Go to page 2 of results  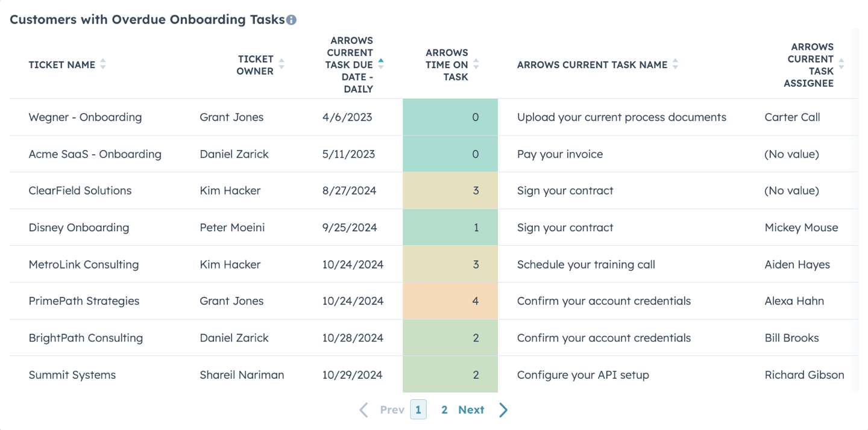tap(444, 410)
